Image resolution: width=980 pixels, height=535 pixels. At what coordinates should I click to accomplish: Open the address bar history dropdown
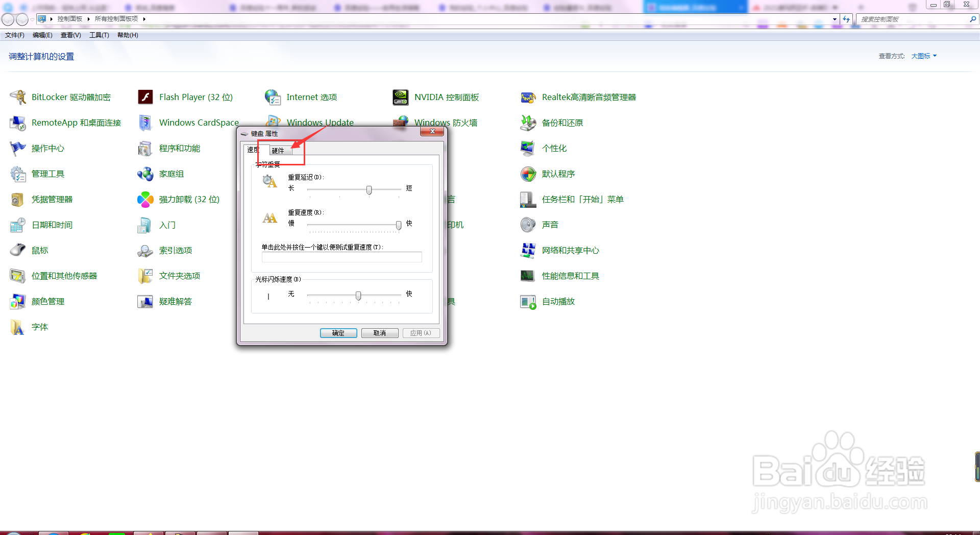pos(836,19)
